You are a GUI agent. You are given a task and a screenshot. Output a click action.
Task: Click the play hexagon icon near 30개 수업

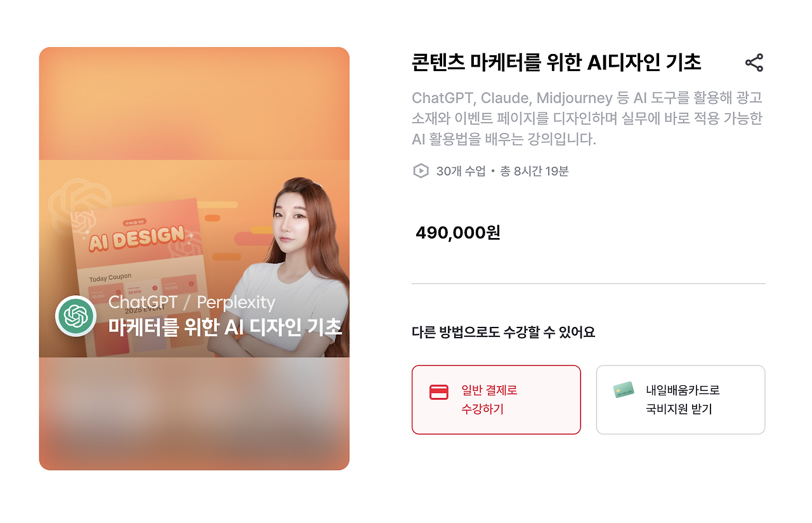(x=421, y=171)
